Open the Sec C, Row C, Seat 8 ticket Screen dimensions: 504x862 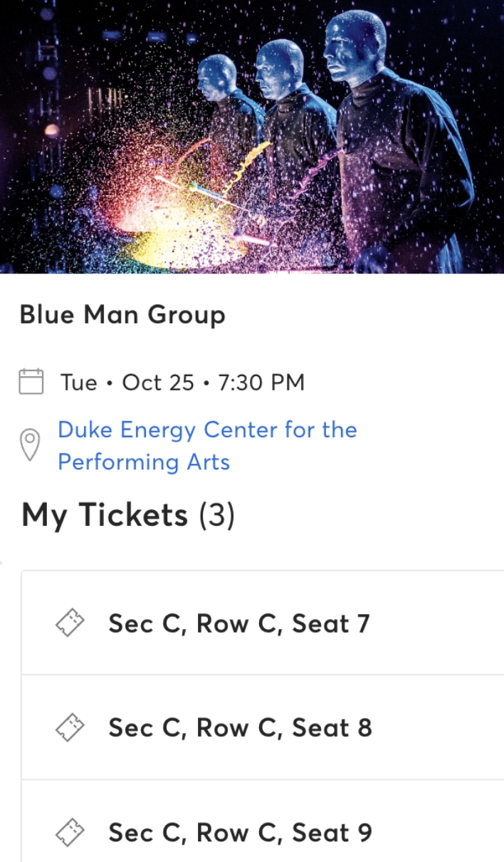point(238,727)
